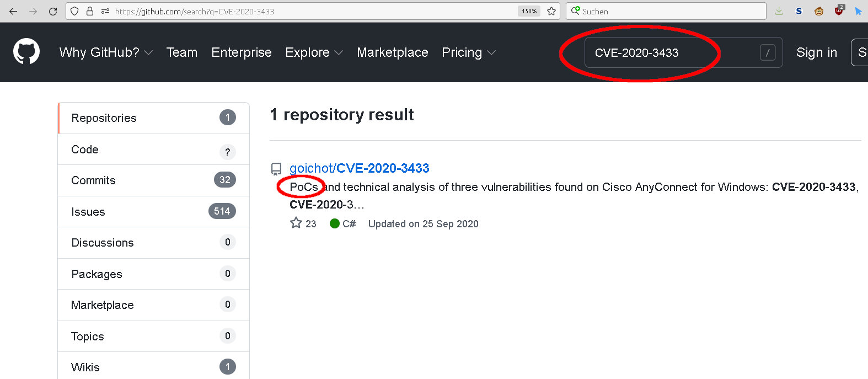Click 'Updated on 25 Sep 2020' text

(423, 224)
